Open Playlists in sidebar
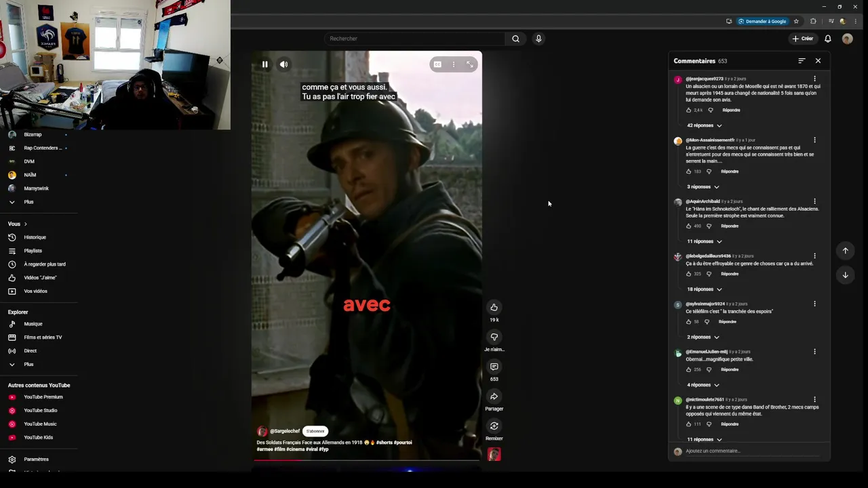Screen dimensions: 868x488 pyautogui.click(x=33, y=251)
